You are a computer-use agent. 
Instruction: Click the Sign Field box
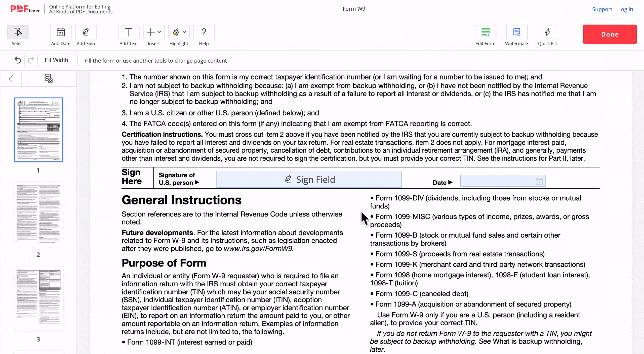pos(309,180)
